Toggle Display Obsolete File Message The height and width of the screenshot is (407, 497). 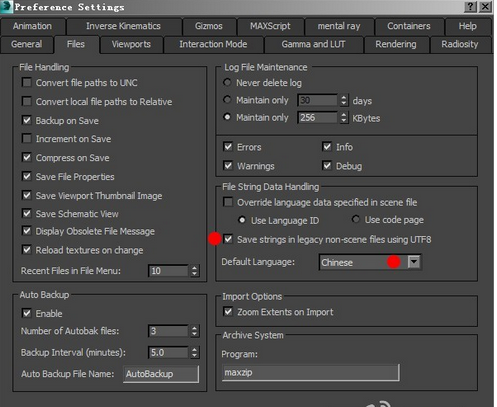[27, 231]
